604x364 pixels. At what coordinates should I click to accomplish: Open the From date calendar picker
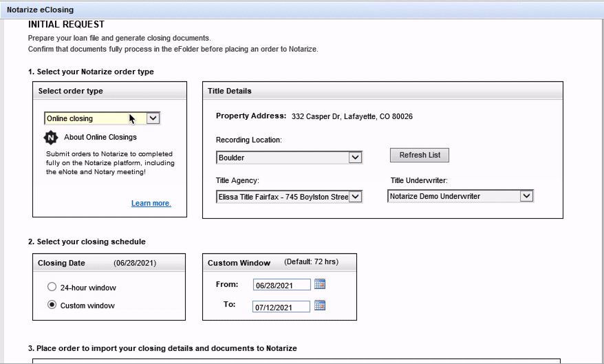[x=320, y=284]
